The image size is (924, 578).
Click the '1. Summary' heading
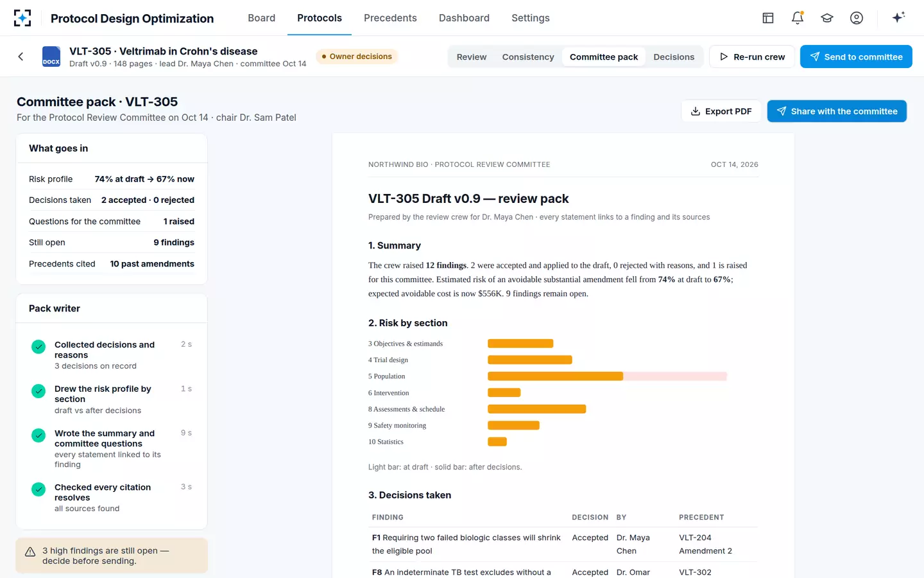pyautogui.click(x=395, y=245)
